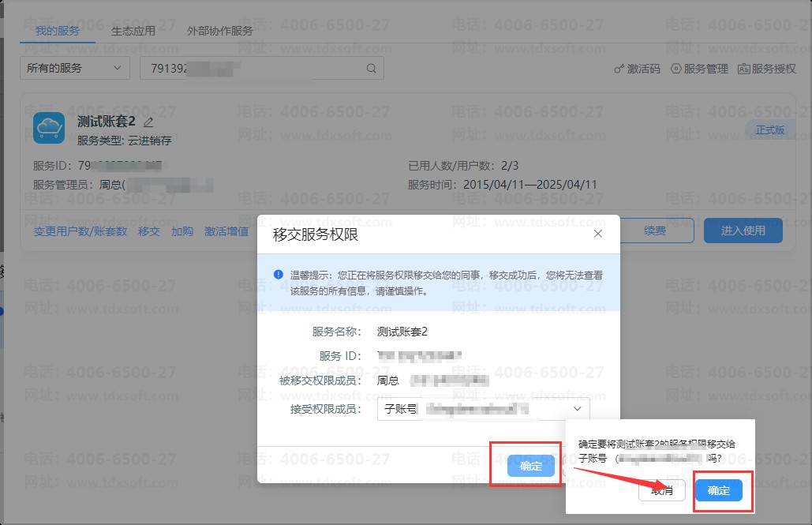Switch to the 我的服务 tab
812x525 pixels.
coord(57,31)
